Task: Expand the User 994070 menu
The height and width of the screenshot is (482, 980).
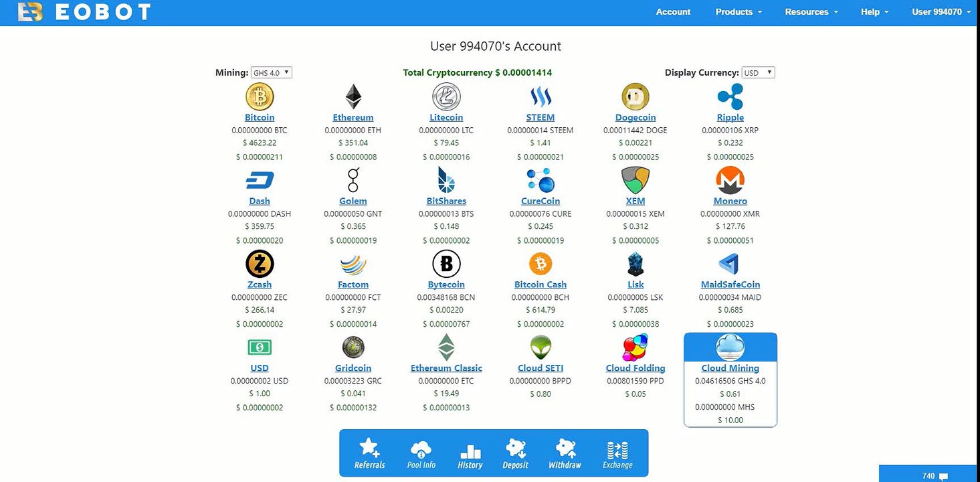Action: click(941, 12)
